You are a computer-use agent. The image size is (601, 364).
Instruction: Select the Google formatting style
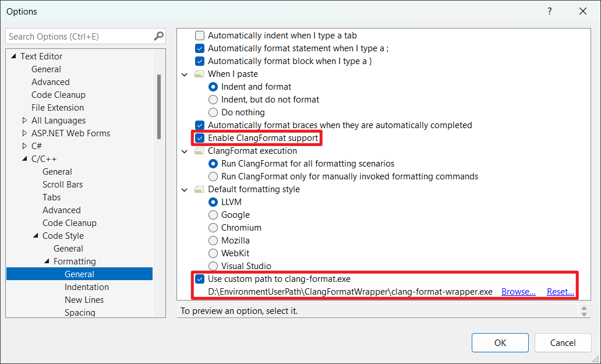tap(213, 215)
